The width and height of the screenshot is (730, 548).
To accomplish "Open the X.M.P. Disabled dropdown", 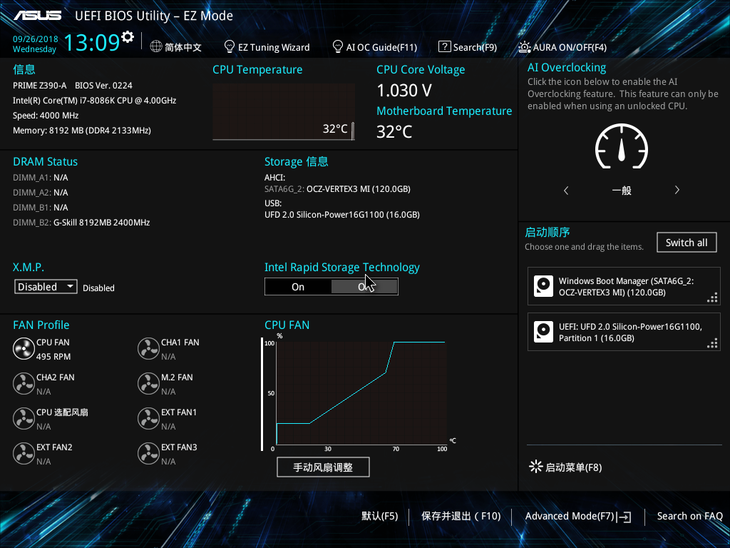I will (x=46, y=287).
